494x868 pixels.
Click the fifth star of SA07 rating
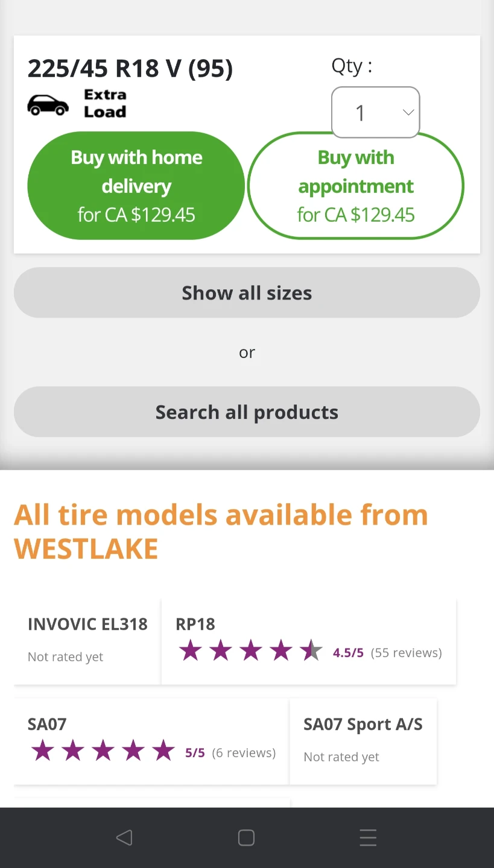tap(163, 752)
